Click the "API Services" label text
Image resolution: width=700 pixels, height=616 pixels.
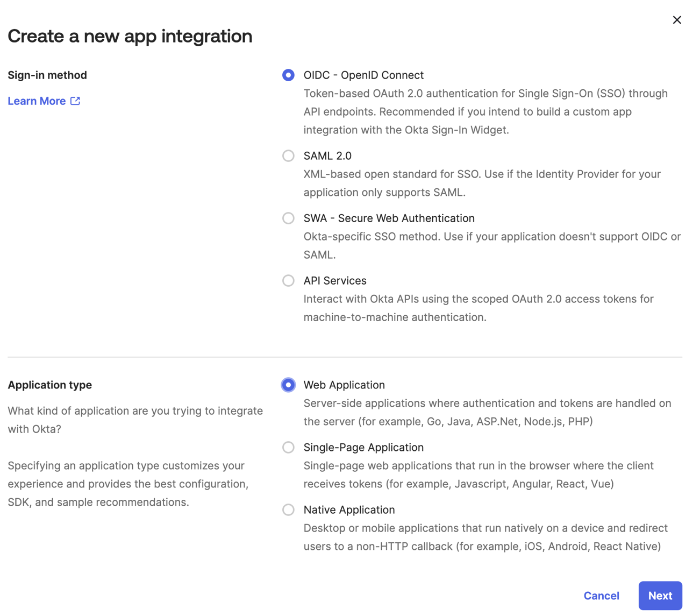tap(335, 281)
